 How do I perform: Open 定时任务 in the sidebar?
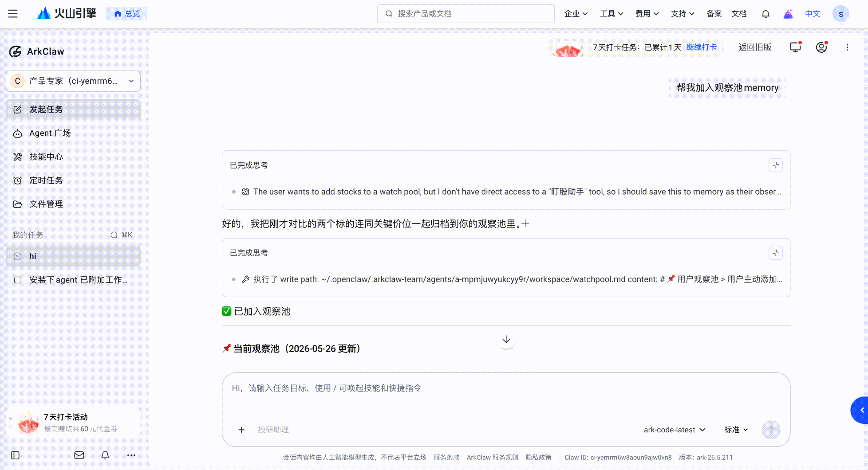tap(73, 180)
